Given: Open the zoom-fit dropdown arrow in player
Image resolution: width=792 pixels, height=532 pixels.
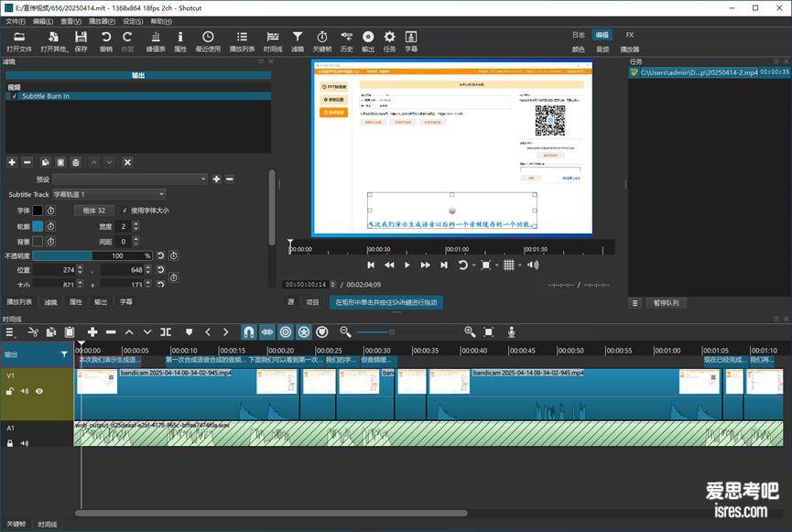Looking at the screenshot, I should click(x=497, y=266).
